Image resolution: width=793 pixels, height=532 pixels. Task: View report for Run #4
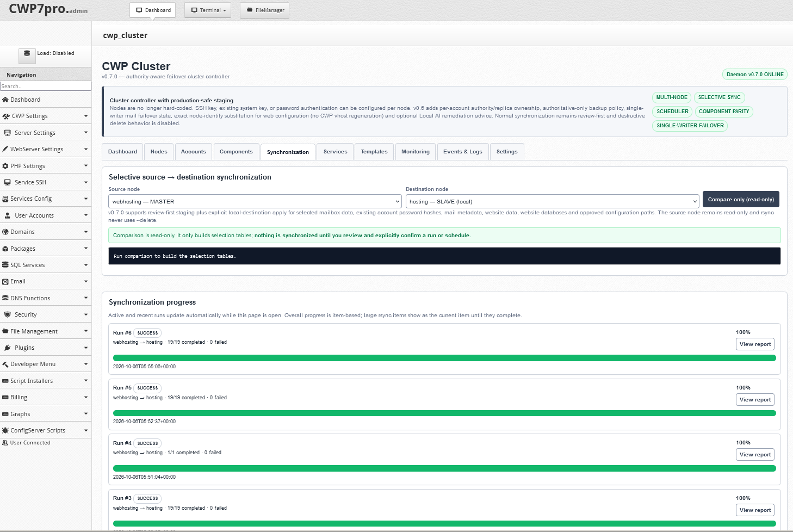click(x=755, y=455)
